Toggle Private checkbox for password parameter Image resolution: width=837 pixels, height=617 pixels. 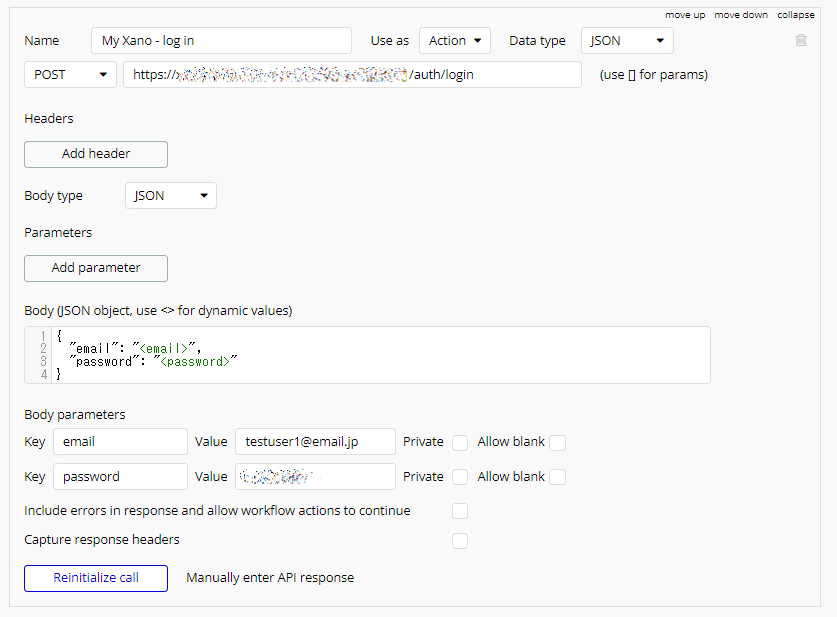tap(460, 477)
